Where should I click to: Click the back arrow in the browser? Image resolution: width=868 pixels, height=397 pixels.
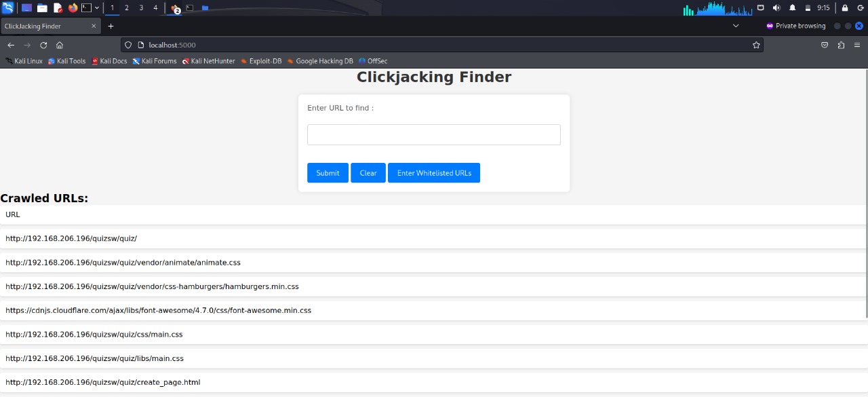tap(11, 45)
